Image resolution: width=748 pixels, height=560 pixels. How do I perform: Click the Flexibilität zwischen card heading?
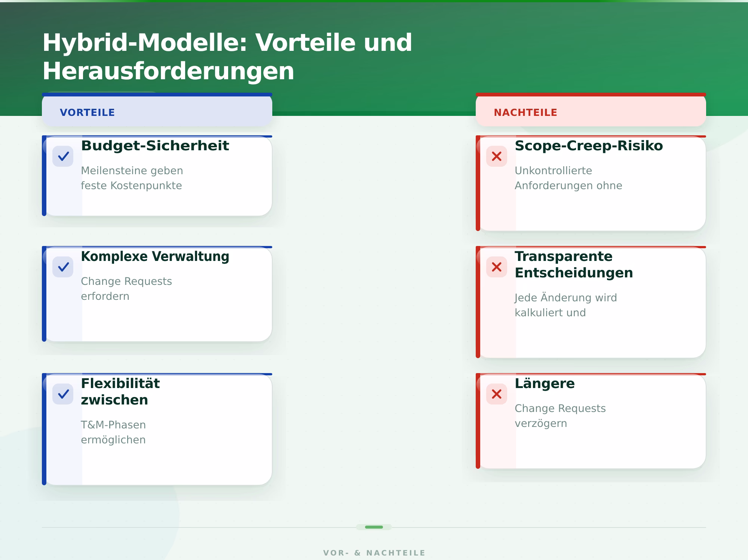(120, 391)
